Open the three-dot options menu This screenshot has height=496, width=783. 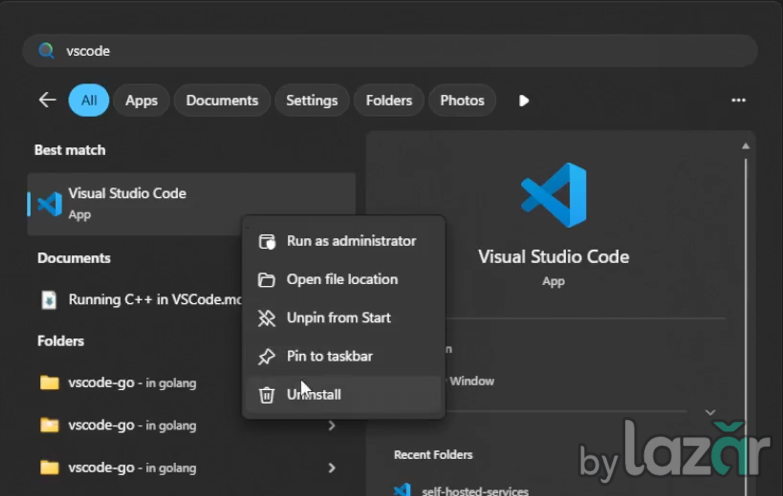pos(739,100)
